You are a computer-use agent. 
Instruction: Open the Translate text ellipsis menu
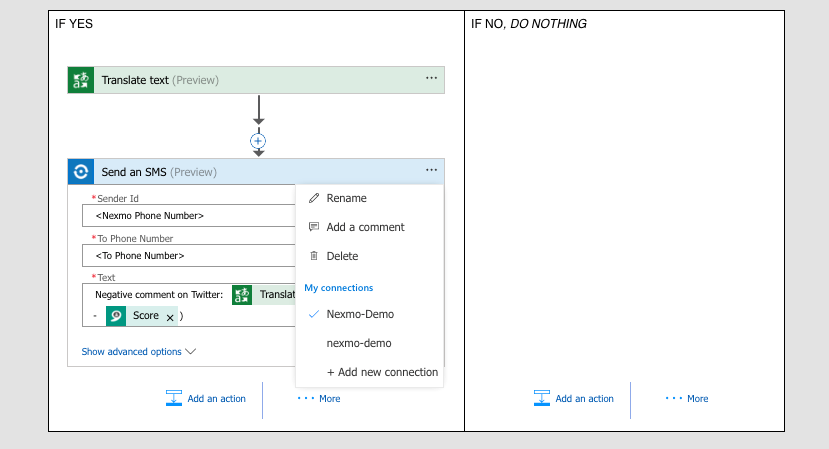click(431, 79)
